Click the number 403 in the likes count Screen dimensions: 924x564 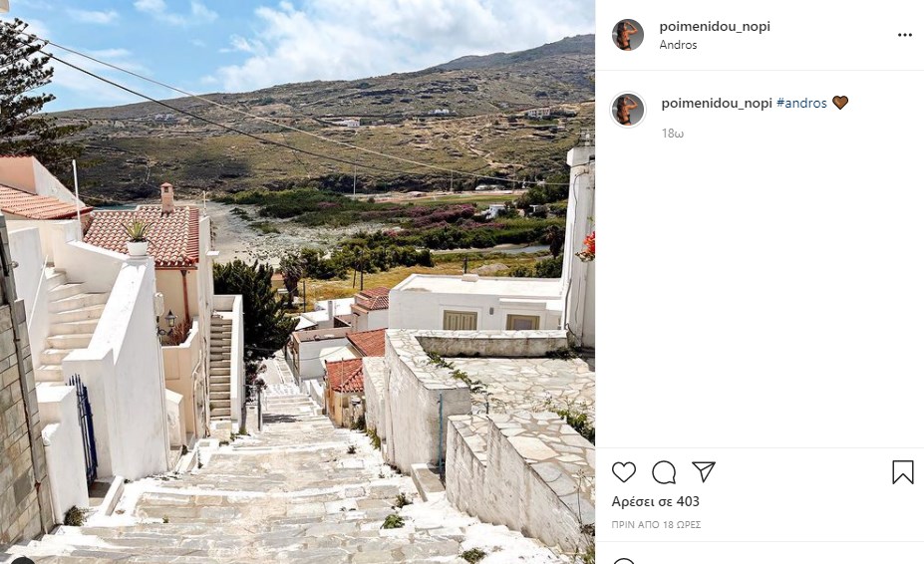688,501
